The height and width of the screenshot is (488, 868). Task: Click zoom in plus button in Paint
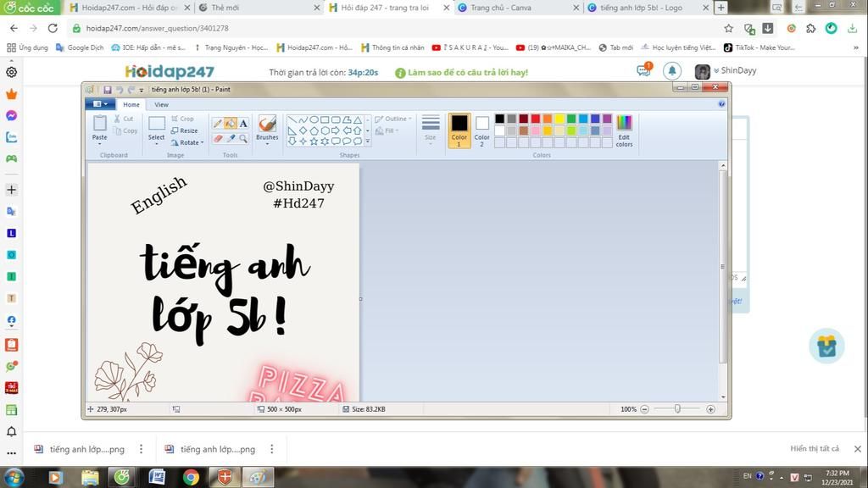coord(711,409)
